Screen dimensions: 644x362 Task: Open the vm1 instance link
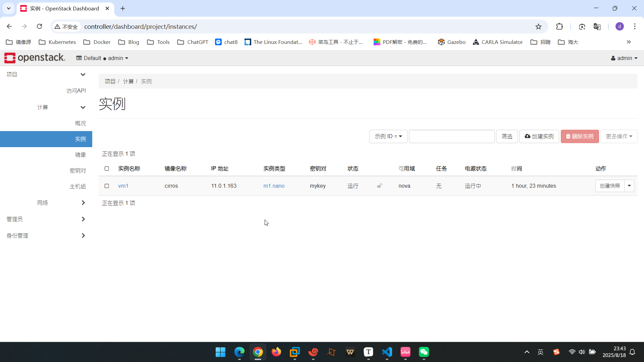tap(123, 186)
